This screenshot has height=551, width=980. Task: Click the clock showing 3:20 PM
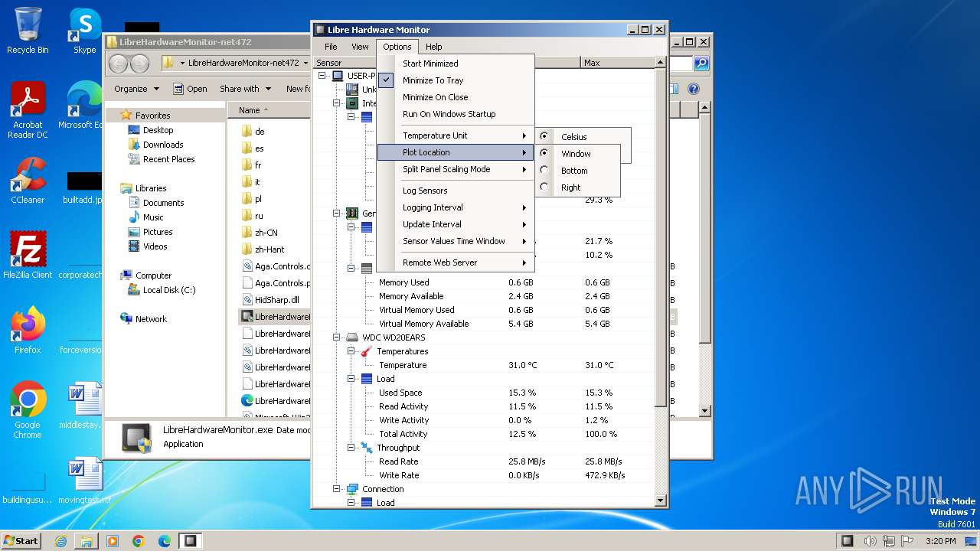[940, 541]
